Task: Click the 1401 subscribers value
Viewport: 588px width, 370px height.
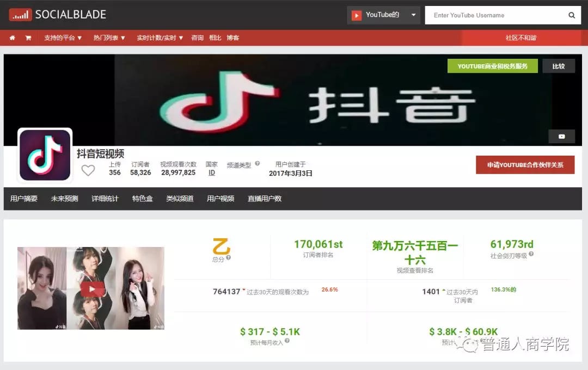Action: (431, 292)
